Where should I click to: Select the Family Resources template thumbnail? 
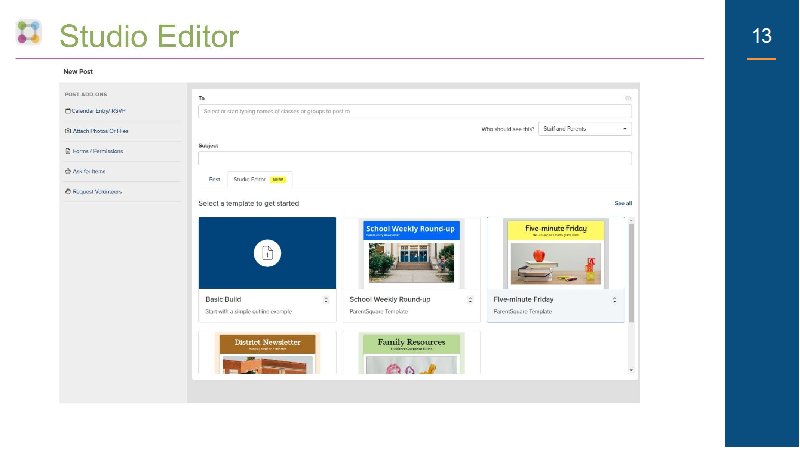[411, 353]
